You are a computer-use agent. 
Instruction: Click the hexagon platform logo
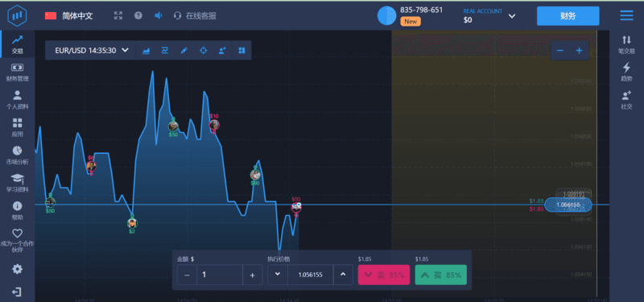[17, 16]
